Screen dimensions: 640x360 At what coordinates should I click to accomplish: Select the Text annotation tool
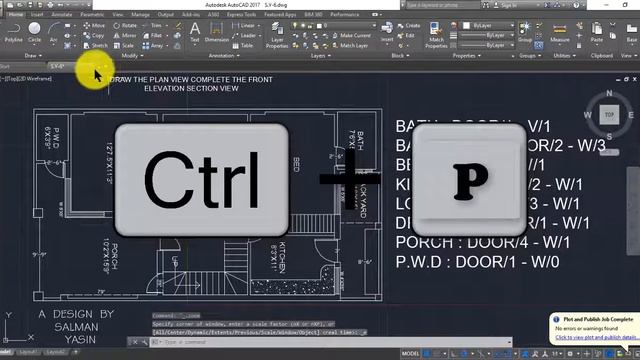tap(195, 32)
